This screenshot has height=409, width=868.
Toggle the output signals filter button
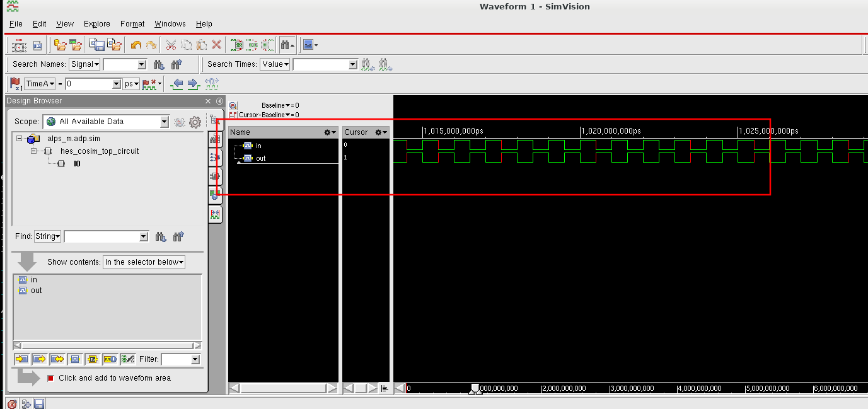tap(40, 359)
